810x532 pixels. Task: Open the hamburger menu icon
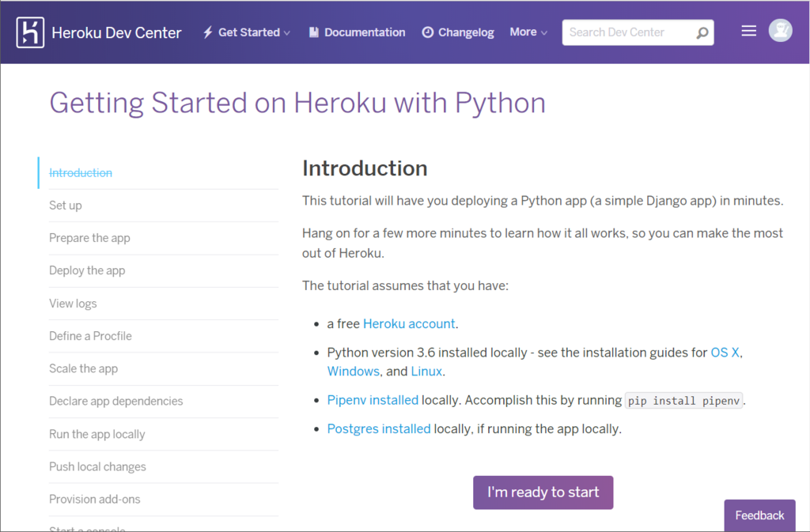[x=748, y=31]
